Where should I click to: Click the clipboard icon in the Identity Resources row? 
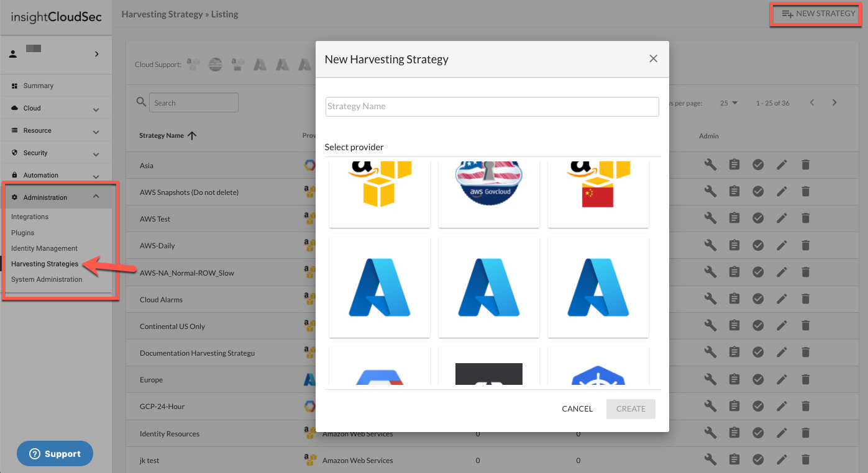click(734, 433)
